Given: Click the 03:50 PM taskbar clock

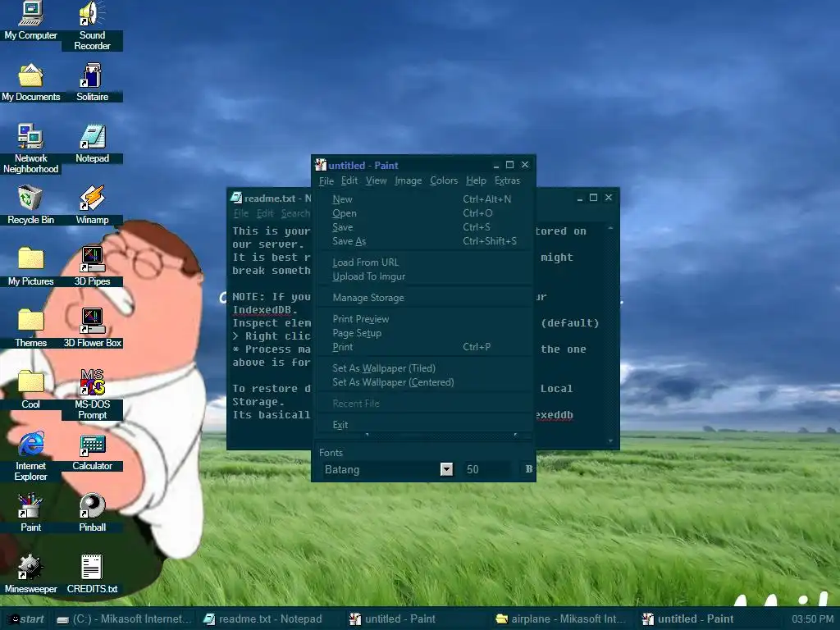Looking at the screenshot, I should (813, 619).
